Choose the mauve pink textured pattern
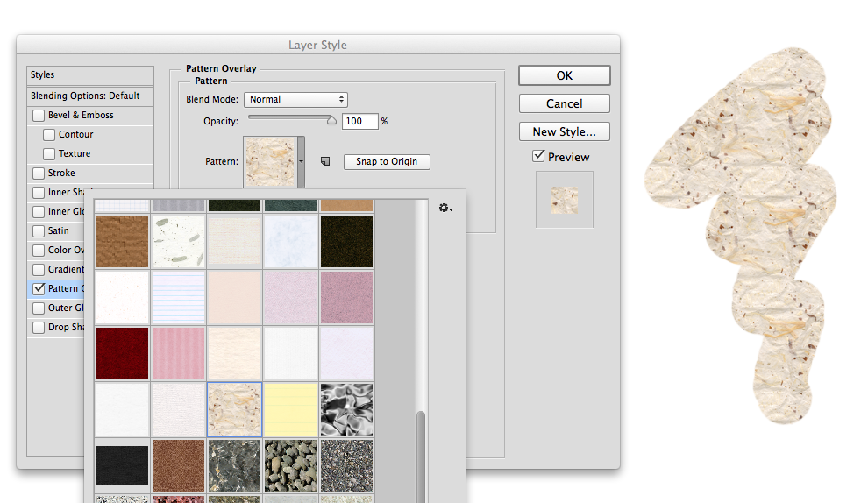Viewport: 868px width, 503px height. 346,298
